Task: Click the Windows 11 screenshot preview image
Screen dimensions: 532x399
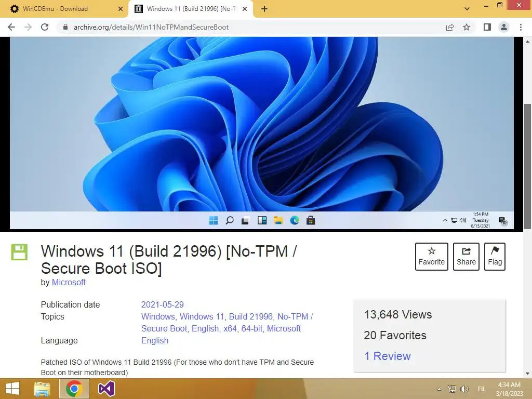Action: pyautogui.click(x=262, y=133)
